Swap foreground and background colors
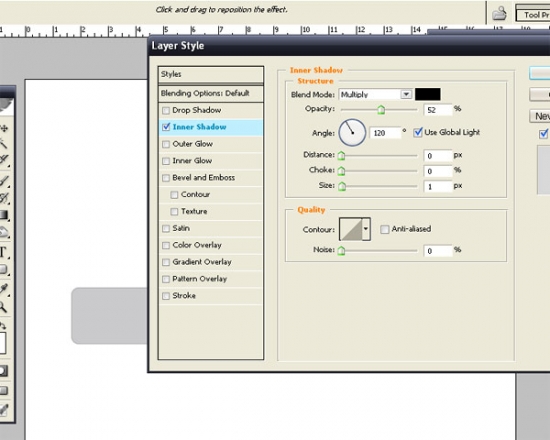This screenshot has width=550, height=440. pos(3,325)
